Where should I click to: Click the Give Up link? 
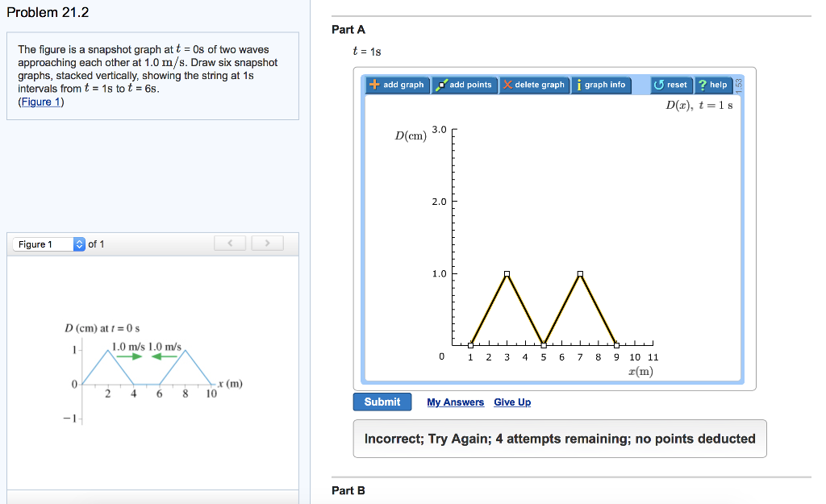click(x=512, y=402)
